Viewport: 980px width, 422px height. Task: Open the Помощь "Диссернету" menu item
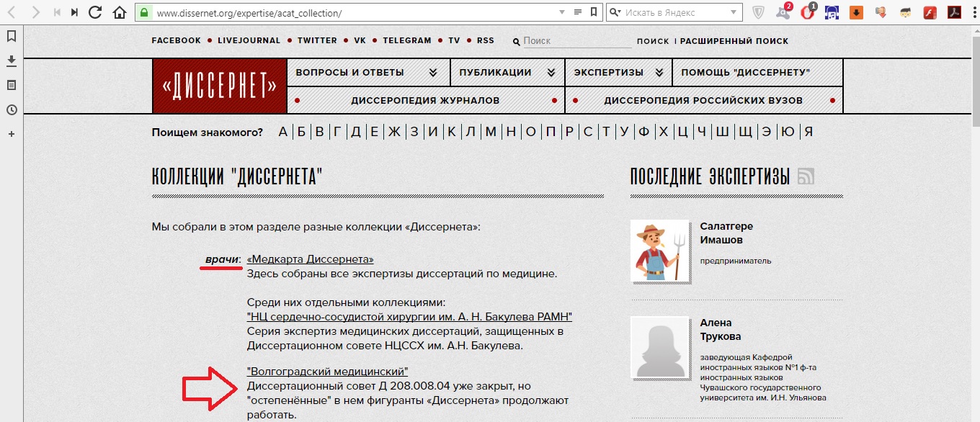(746, 72)
